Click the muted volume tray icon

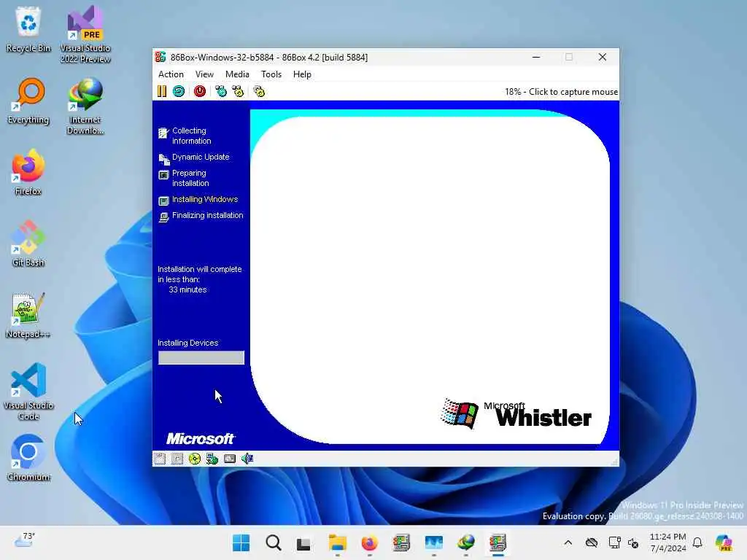(x=633, y=542)
